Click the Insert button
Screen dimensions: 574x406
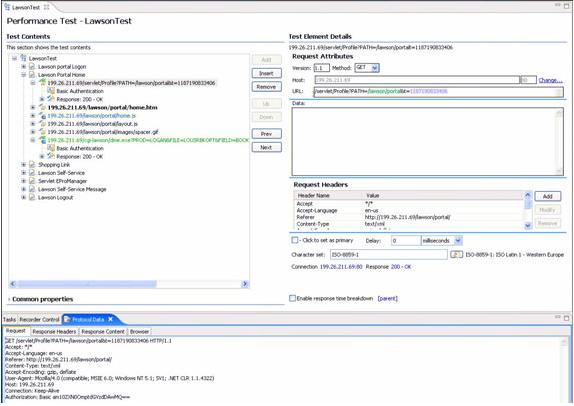pos(266,74)
